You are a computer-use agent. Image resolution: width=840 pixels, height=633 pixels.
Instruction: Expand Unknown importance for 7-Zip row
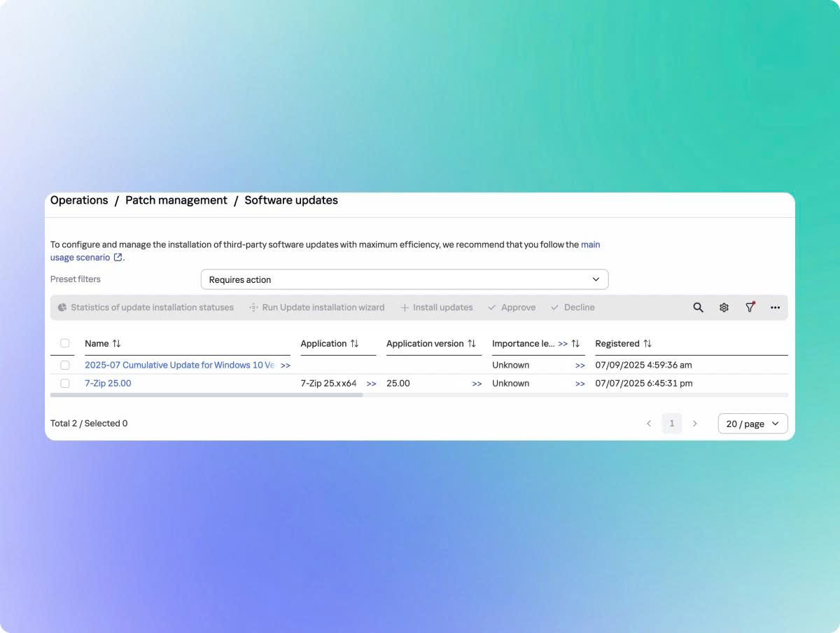580,384
